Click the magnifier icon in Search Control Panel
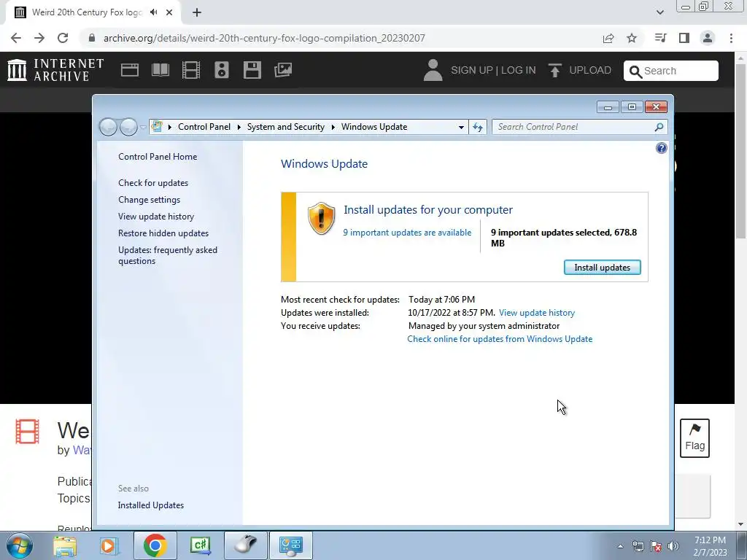Viewport: 747px width, 560px height. (x=659, y=127)
